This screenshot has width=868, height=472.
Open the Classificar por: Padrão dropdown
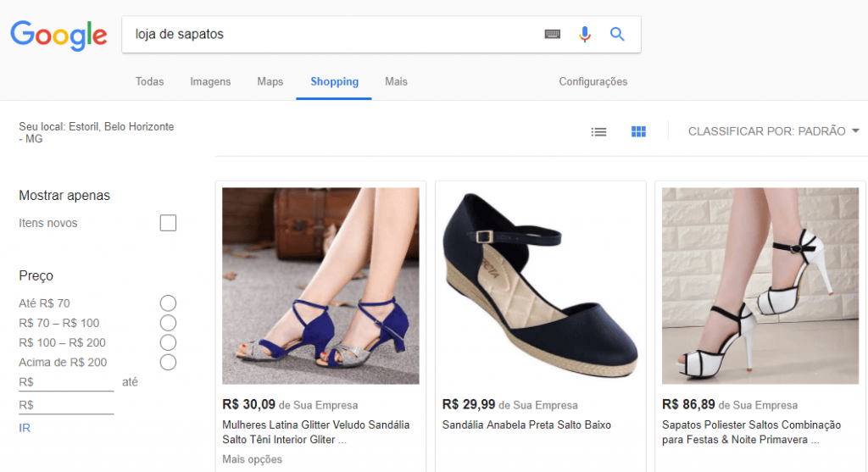(773, 131)
